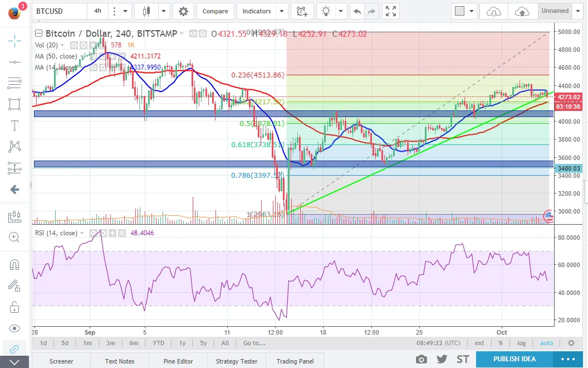Expand the Vol (20) legend arrow

(62, 45)
